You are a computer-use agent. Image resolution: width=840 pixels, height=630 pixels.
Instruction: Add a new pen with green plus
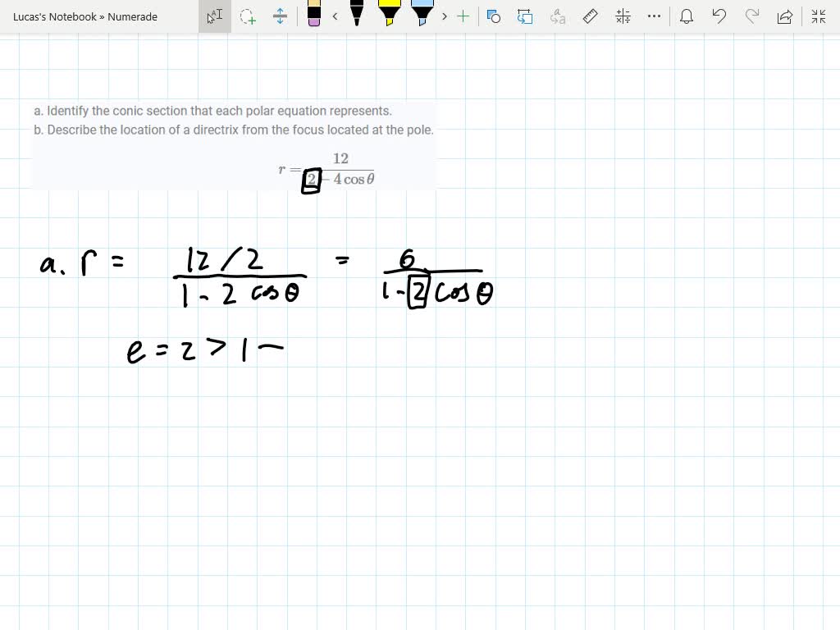pyautogui.click(x=463, y=16)
